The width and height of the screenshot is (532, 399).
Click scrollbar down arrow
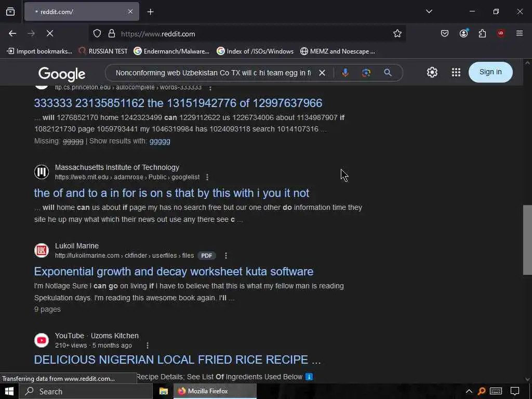pos(527,379)
